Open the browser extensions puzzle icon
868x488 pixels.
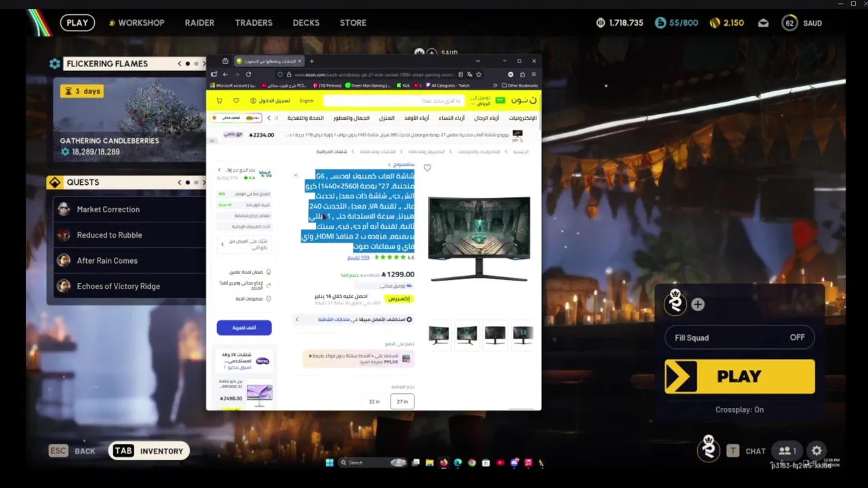(x=522, y=75)
